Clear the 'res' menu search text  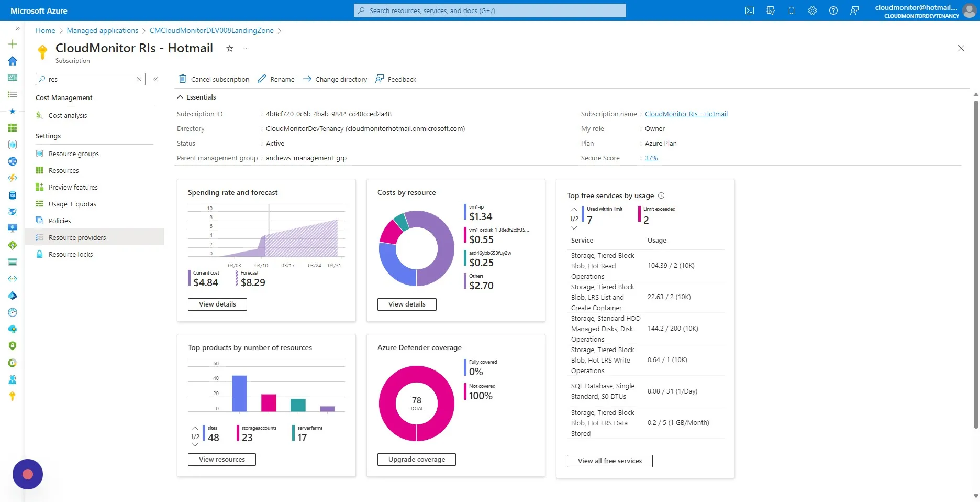(139, 79)
